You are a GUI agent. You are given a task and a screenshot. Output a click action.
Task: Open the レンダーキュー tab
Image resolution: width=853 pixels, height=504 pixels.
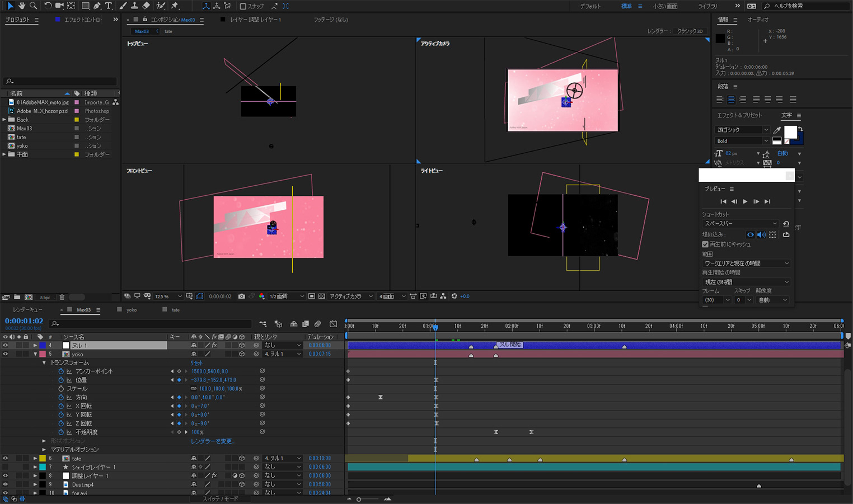click(x=27, y=309)
